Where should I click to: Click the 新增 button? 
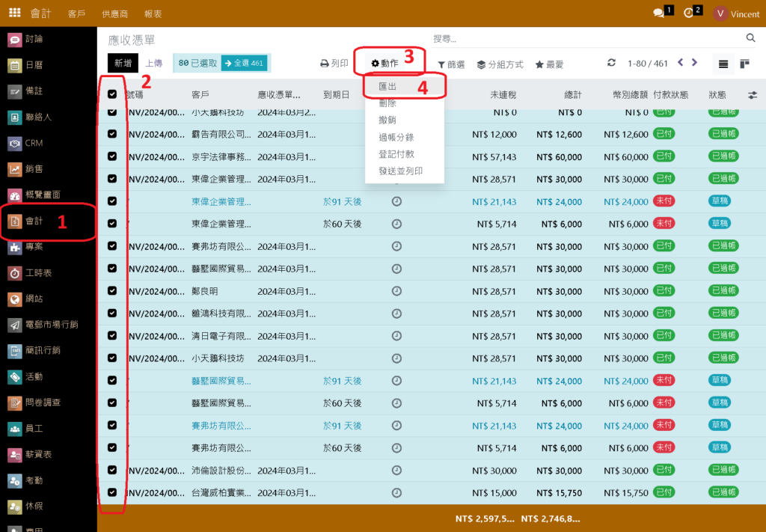point(123,64)
